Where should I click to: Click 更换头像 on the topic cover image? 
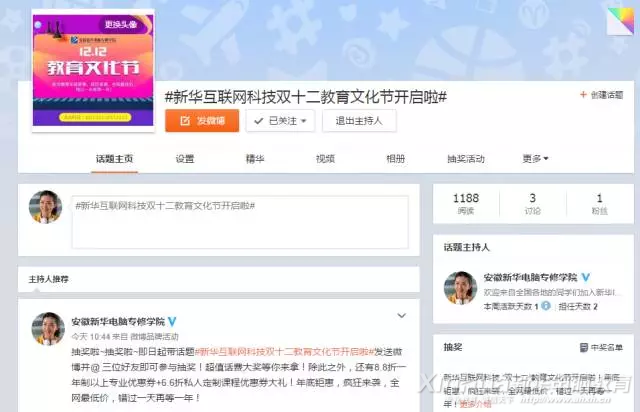[121, 24]
